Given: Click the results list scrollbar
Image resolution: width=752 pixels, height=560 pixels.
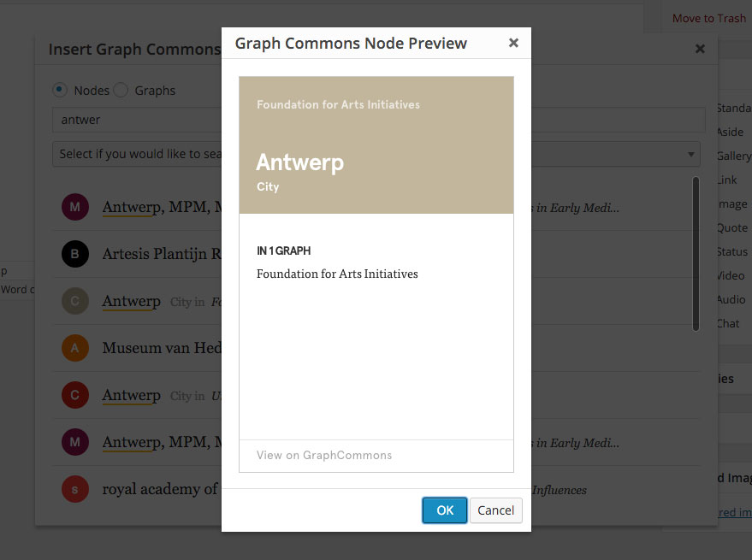Looking at the screenshot, I should [696, 254].
